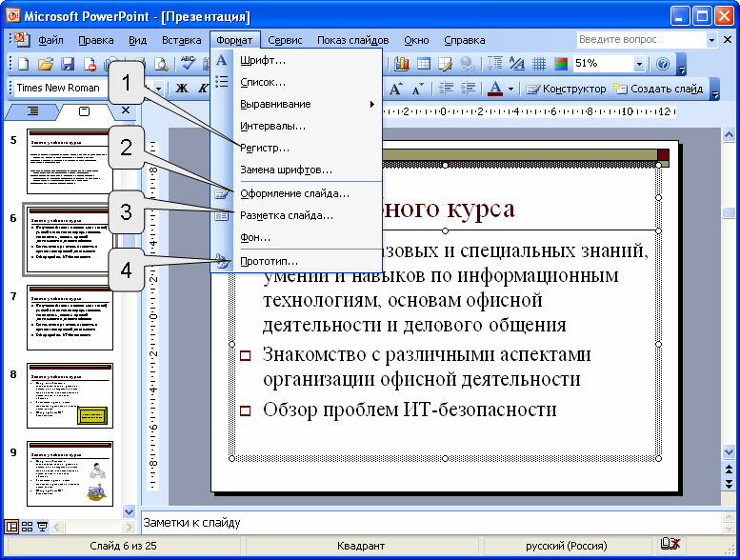This screenshot has height=560, width=740.
Task: Apply font color with the underlined A
Action: tap(495, 89)
